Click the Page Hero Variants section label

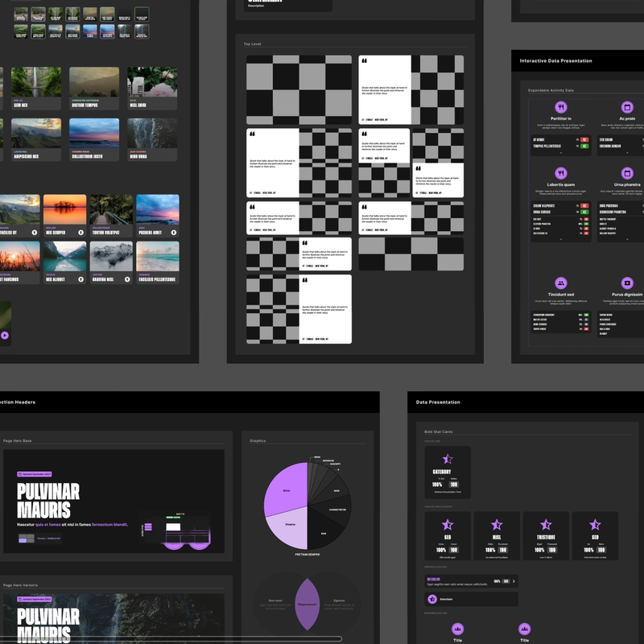(21, 585)
